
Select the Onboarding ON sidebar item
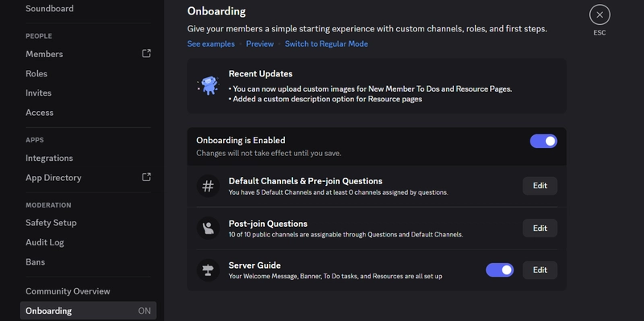(88, 311)
